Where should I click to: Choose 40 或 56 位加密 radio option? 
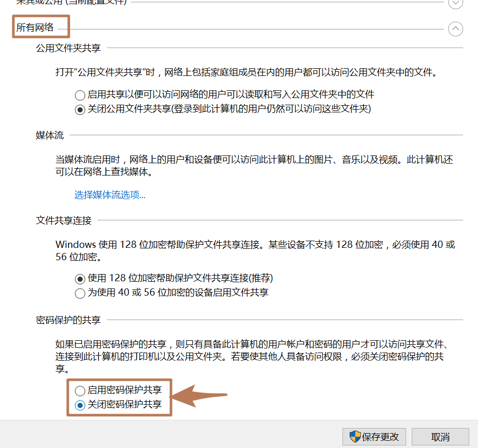coord(80,294)
